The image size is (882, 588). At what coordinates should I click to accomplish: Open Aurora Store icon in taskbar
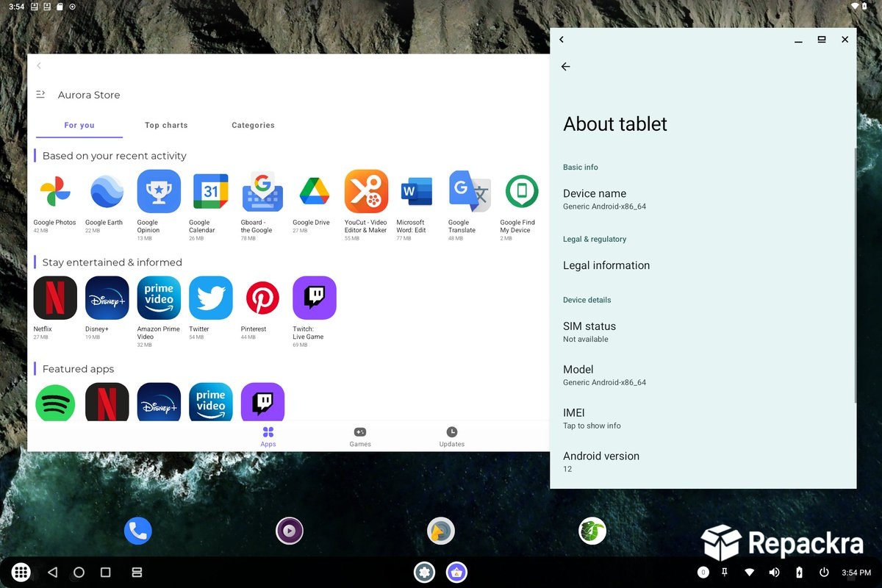click(x=456, y=572)
